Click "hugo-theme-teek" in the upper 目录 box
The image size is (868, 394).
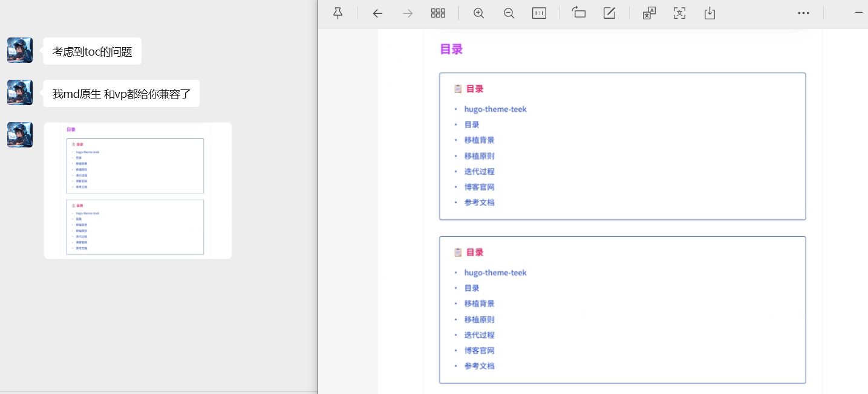coord(495,109)
